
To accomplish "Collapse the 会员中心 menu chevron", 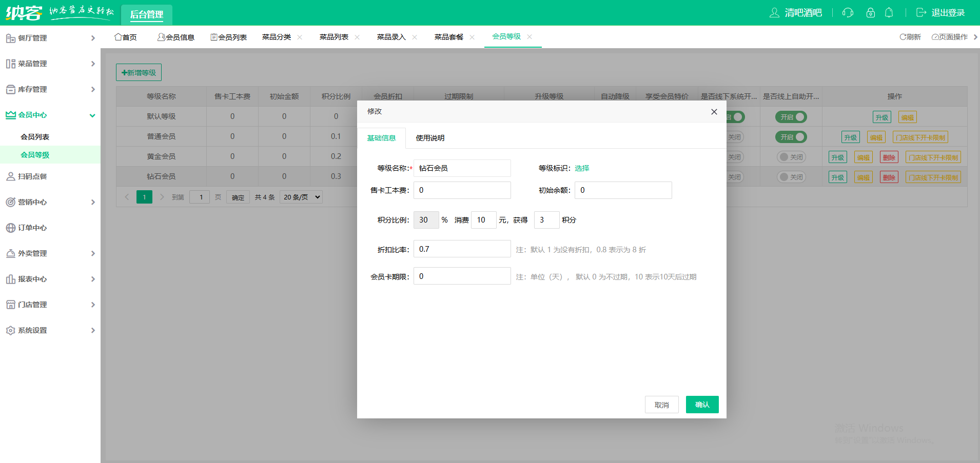I will (x=93, y=115).
